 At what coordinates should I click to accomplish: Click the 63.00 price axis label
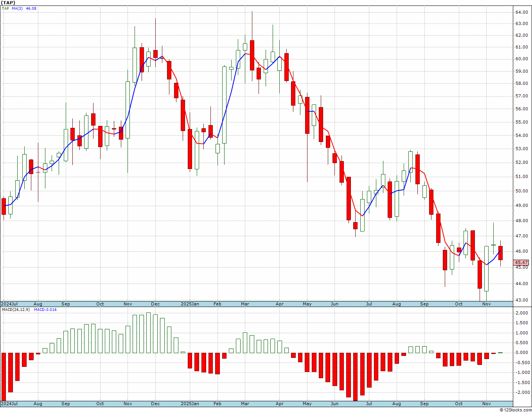click(521, 23)
